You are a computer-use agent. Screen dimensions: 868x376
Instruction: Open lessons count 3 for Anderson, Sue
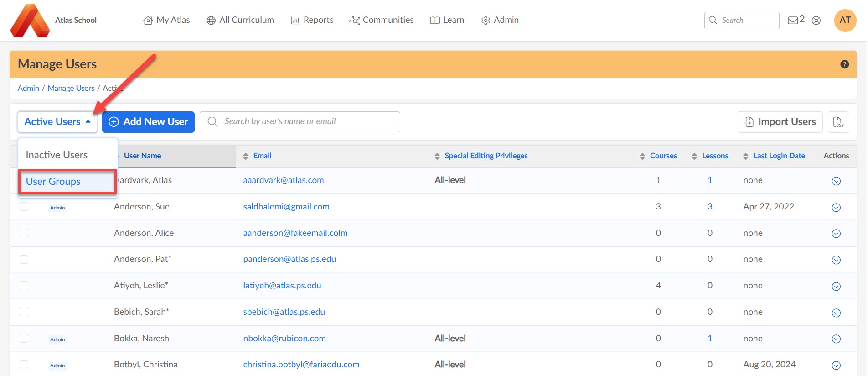click(x=710, y=207)
